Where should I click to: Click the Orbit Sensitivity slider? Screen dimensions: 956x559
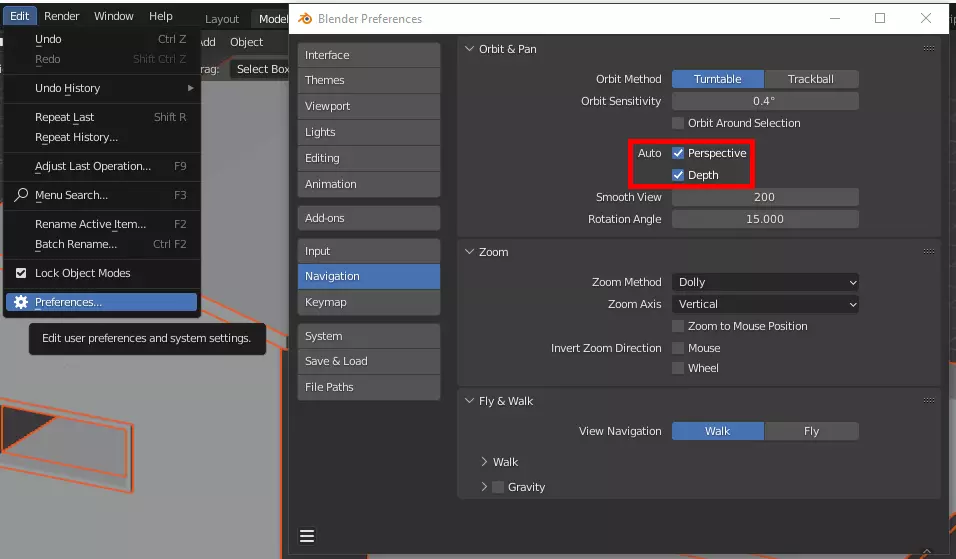coord(765,101)
